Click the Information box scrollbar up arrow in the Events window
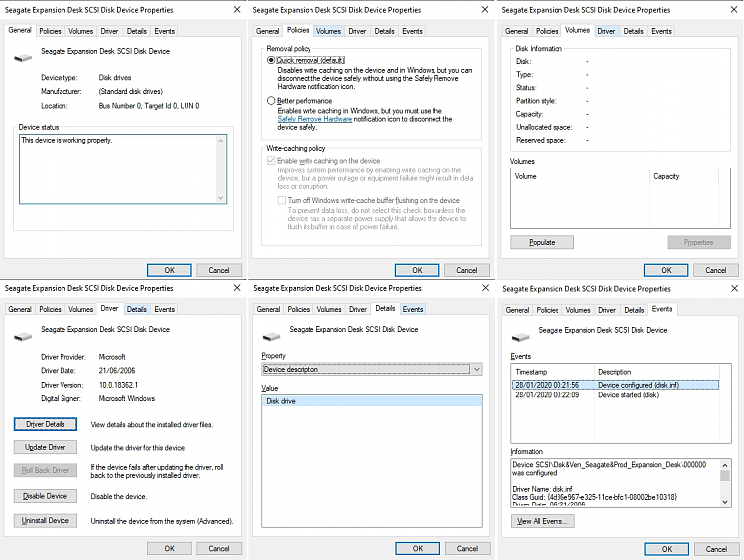744x560 pixels. click(725, 464)
